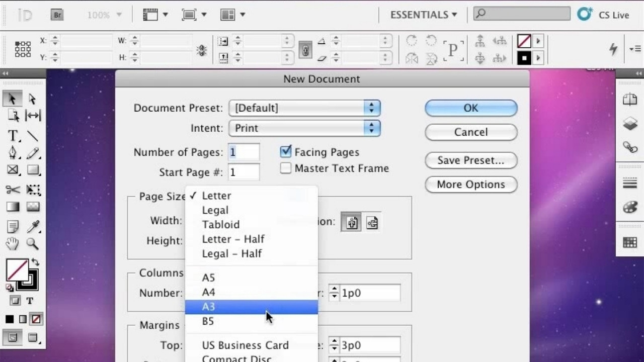Select the Zoom tool
This screenshot has height=362, width=644.
pyautogui.click(x=33, y=244)
